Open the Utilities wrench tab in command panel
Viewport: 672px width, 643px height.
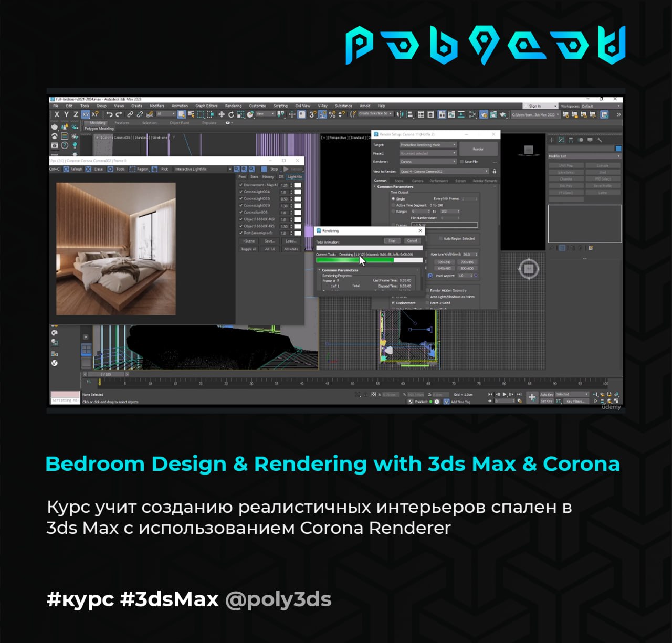[x=600, y=140]
